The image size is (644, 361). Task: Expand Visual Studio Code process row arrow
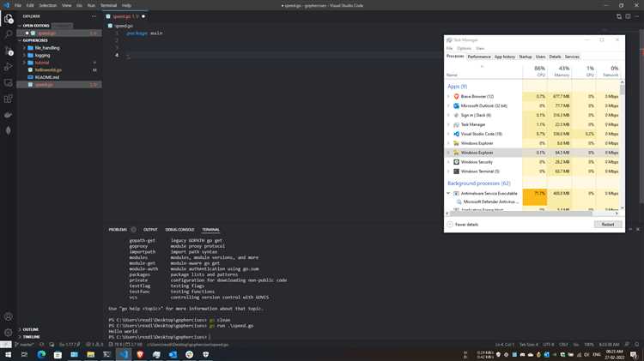pyautogui.click(x=448, y=134)
